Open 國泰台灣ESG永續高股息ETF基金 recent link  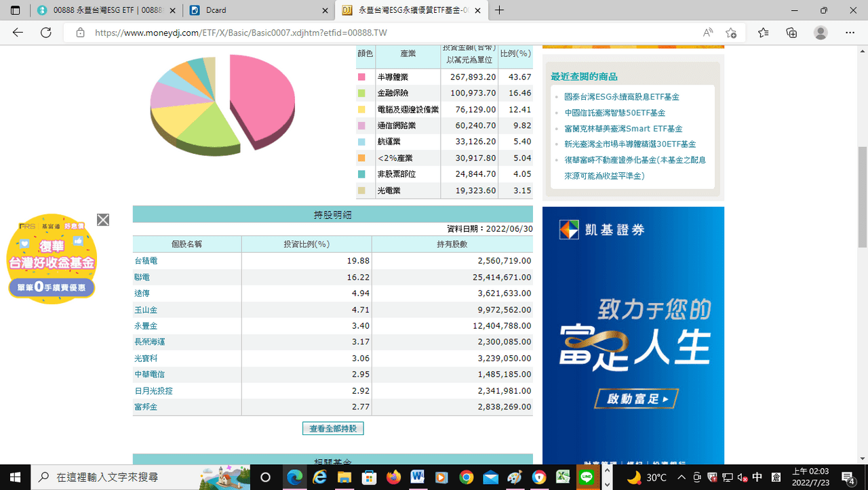pos(622,97)
